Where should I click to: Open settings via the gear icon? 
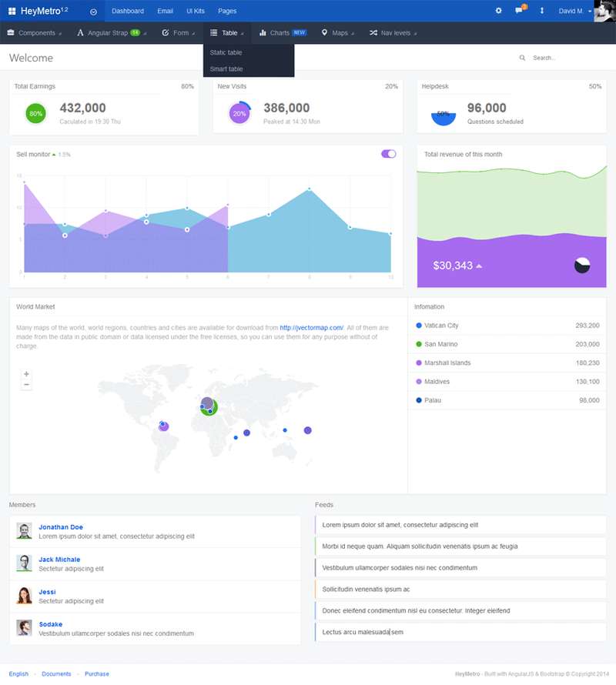pyautogui.click(x=498, y=11)
